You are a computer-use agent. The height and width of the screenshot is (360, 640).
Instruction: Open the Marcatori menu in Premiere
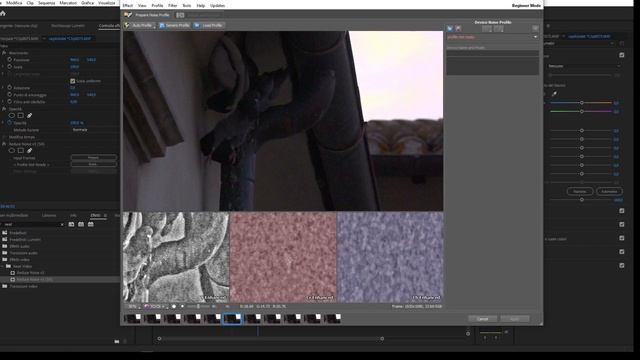[68, 3]
